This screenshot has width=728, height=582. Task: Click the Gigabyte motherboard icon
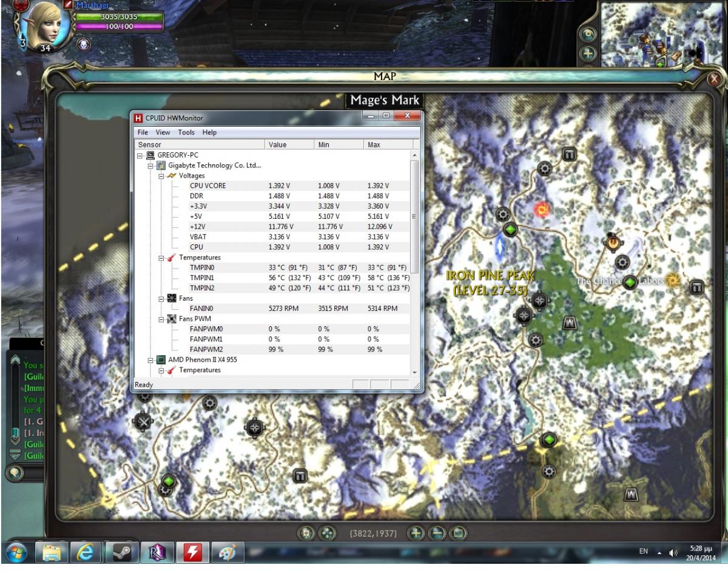click(x=161, y=166)
